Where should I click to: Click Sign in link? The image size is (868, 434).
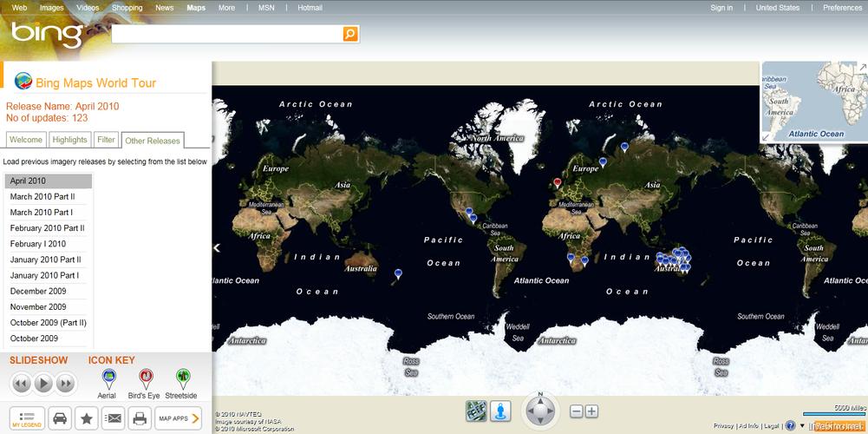tap(721, 8)
